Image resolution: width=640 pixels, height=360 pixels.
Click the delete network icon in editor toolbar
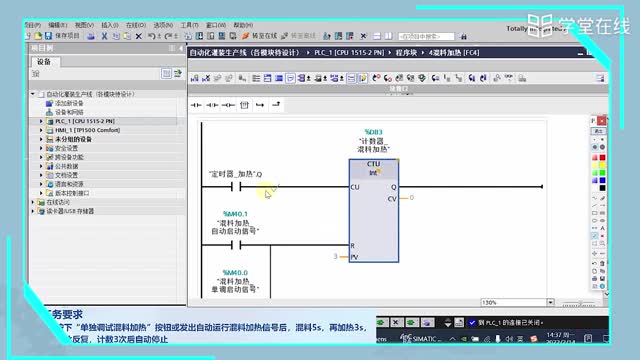click(206, 78)
